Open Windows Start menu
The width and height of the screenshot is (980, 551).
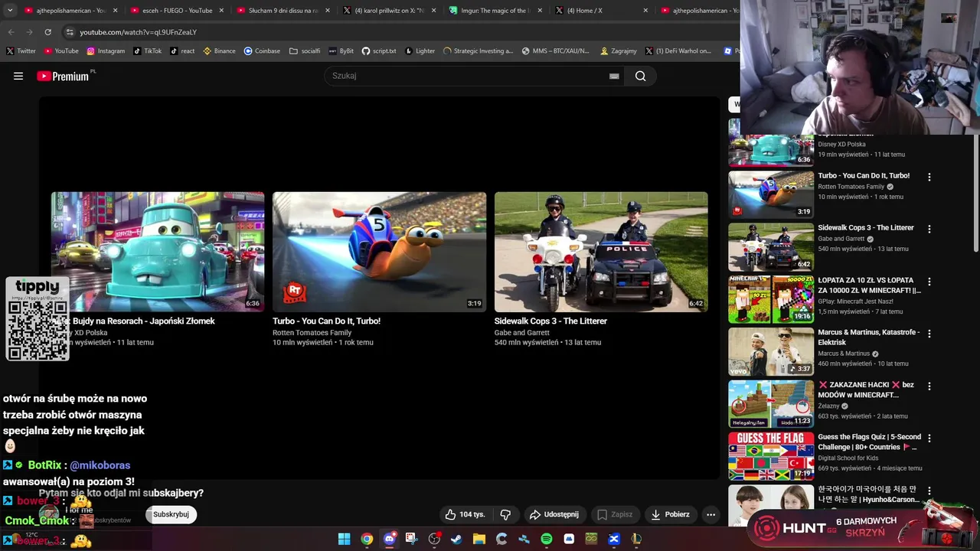click(345, 539)
